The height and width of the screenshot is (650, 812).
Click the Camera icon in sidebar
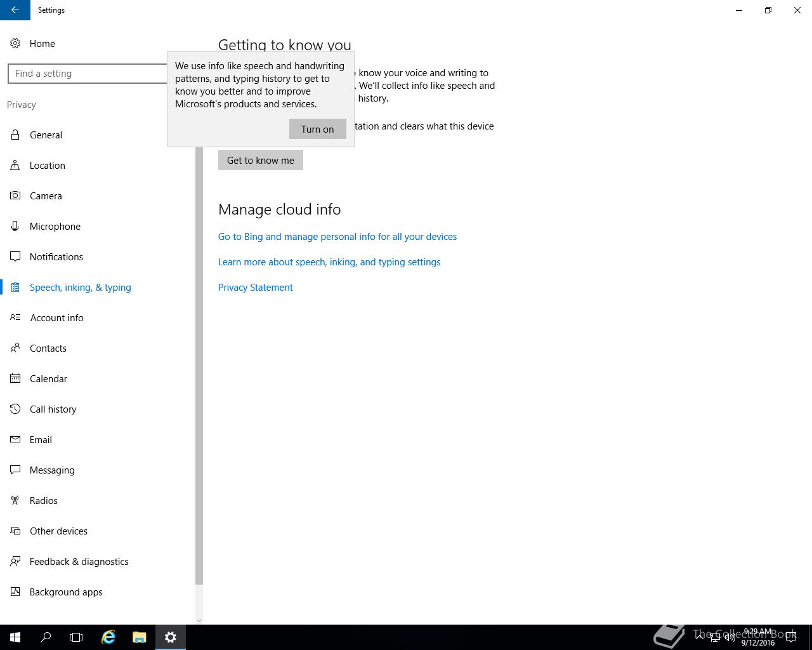pyautogui.click(x=15, y=196)
